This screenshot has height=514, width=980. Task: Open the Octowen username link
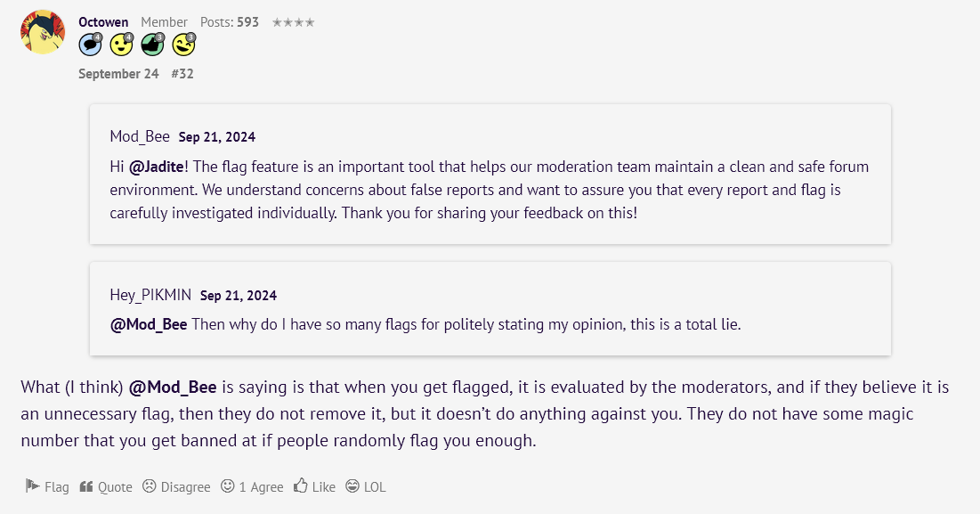point(103,22)
